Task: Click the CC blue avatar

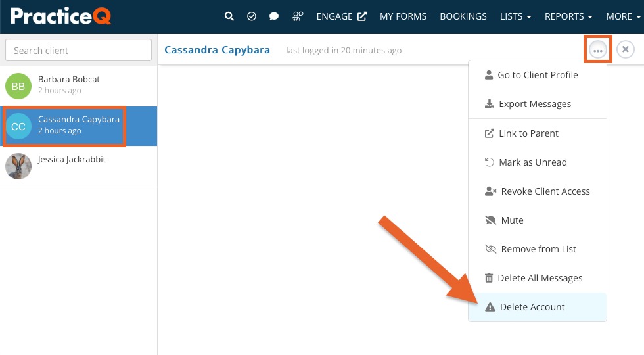Action: pyautogui.click(x=18, y=126)
